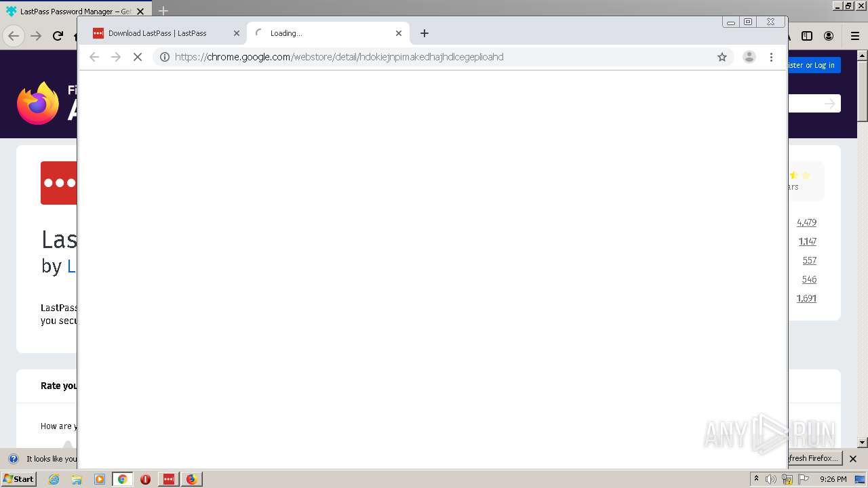Maximize the Chrome window
Image resolution: width=868 pixels, height=488 pixels.
[x=748, y=22]
